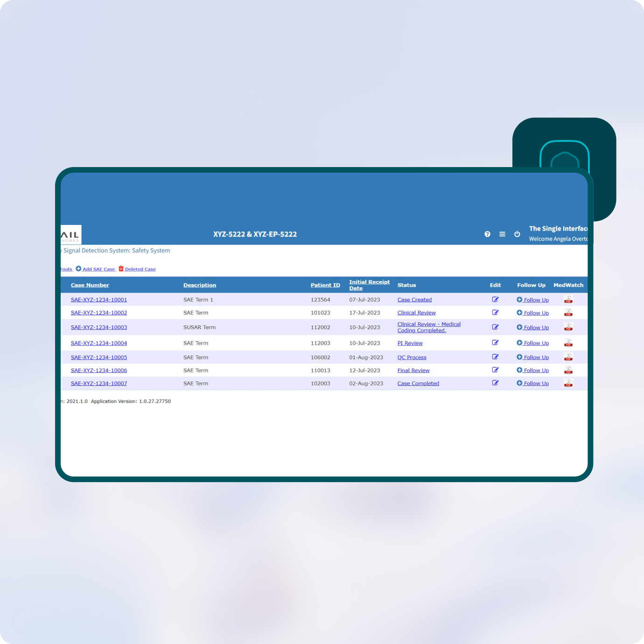
Task: Open MedWatch PDF for case 10002
Action: click(x=568, y=313)
